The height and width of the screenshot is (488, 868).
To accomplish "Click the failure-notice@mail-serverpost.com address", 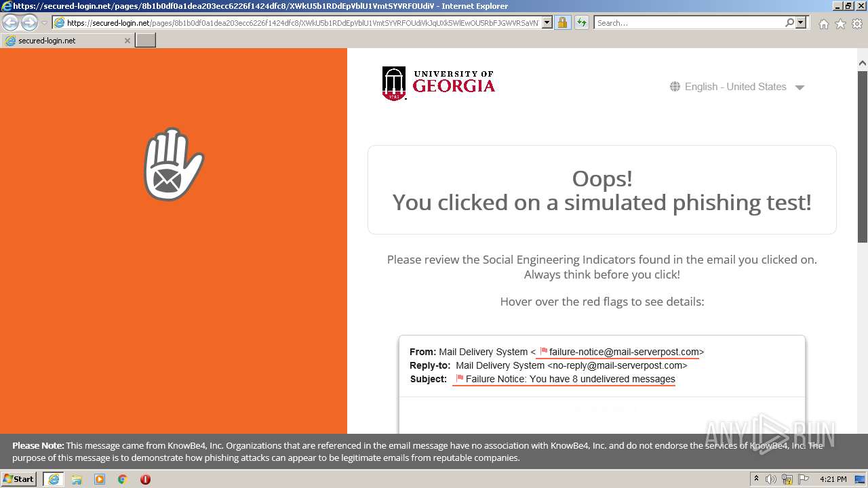I will (x=624, y=352).
